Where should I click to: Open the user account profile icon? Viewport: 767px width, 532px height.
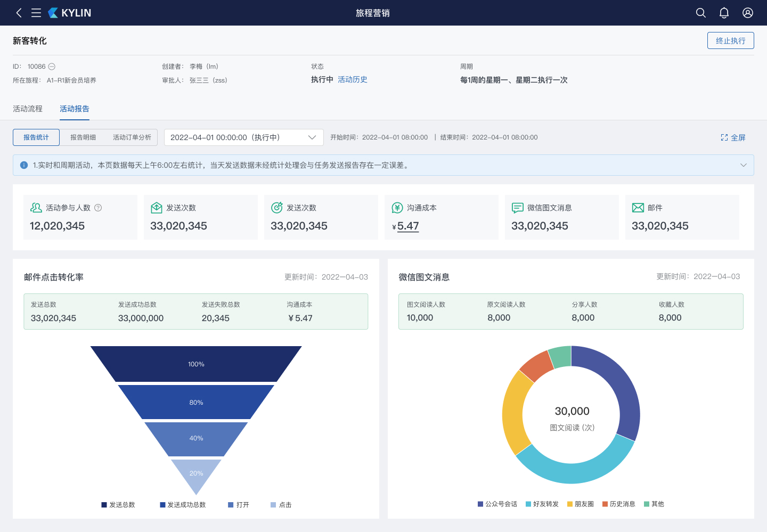pos(748,13)
